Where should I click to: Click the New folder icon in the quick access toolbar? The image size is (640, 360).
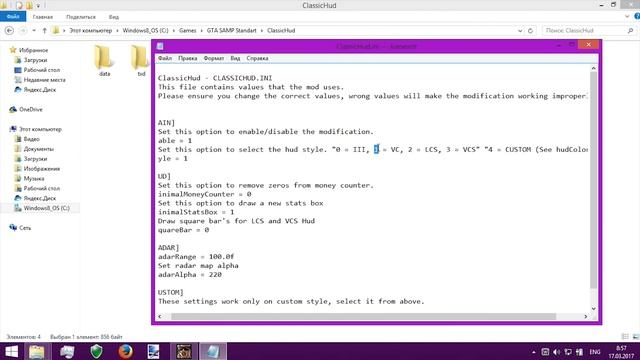[x=29, y=5]
